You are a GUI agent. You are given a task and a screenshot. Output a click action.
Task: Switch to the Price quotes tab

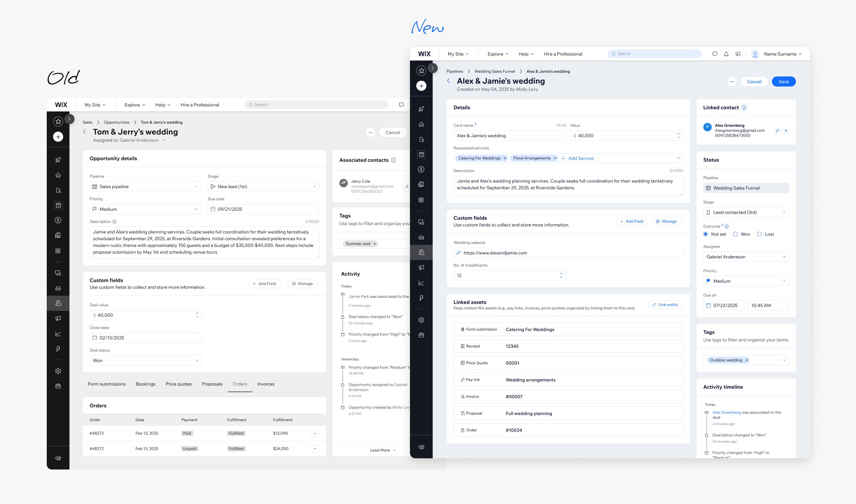click(x=179, y=384)
